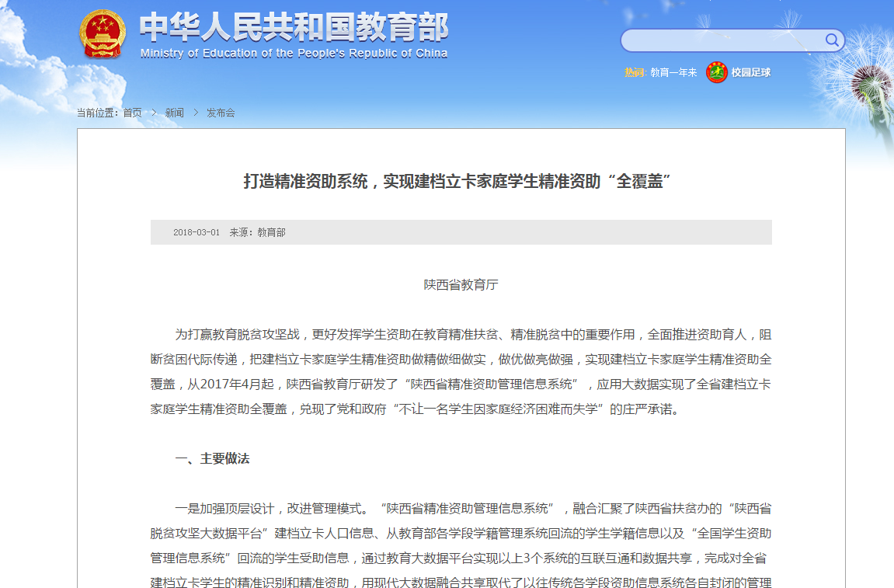Open the 校园足球 link
Viewport: 894px width, 588px height.
pyautogui.click(x=750, y=72)
